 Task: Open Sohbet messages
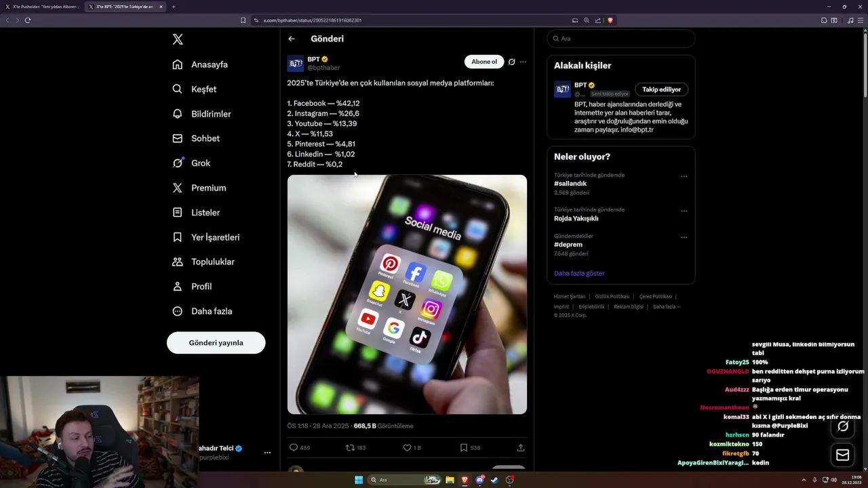pos(196,138)
